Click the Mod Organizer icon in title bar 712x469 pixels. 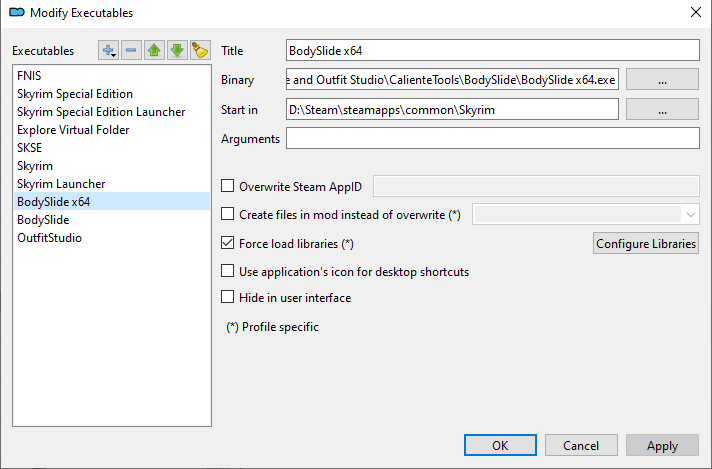pyautogui.click(x=17, y=12)
